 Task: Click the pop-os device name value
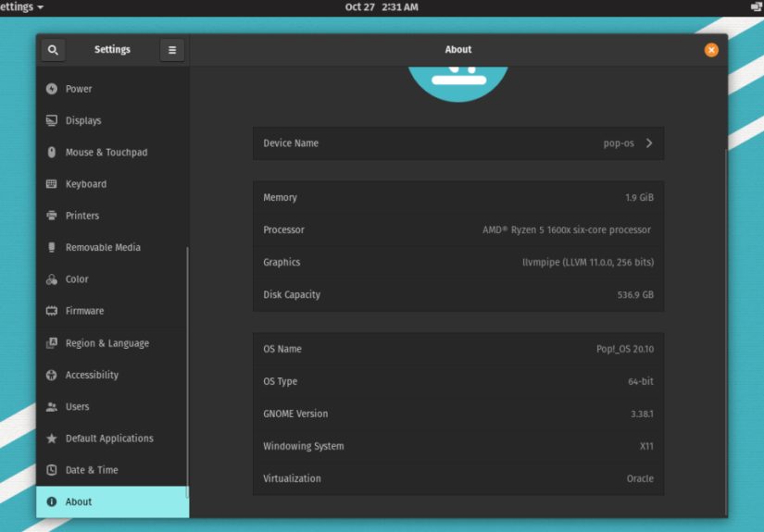[x=619, y=143]
